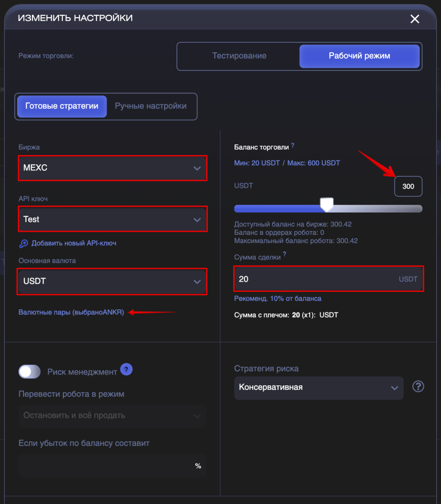Click help icon next to Баланс торговли
The height and width of the screenshot is (504, 441).
(x=293, y=146)
